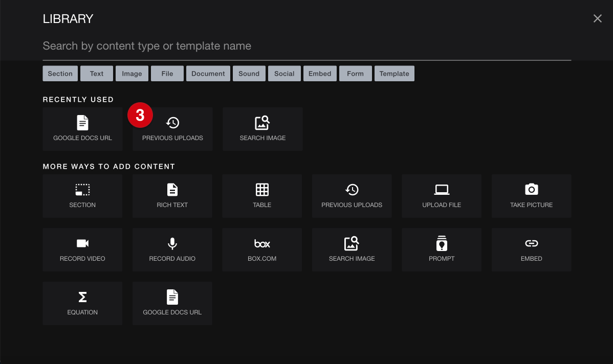Filter library by Text
Viewport: 613px width, 364px height.
[x=97, y=74]
